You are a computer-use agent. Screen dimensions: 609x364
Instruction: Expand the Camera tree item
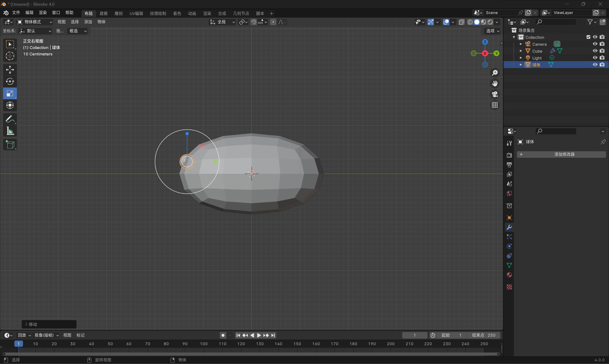click(x=521, y=44)
